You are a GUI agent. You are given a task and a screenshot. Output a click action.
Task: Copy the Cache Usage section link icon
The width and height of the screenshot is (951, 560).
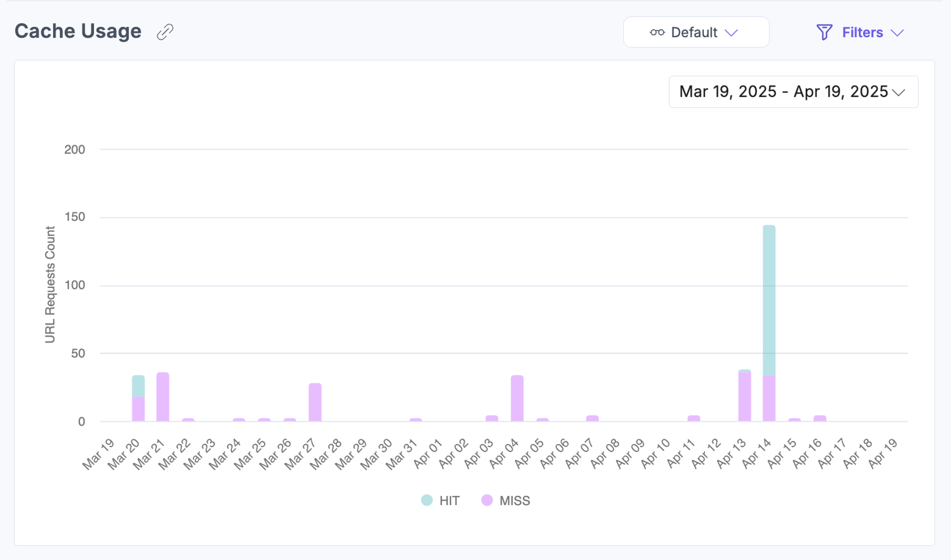click(x=165, y=32)
